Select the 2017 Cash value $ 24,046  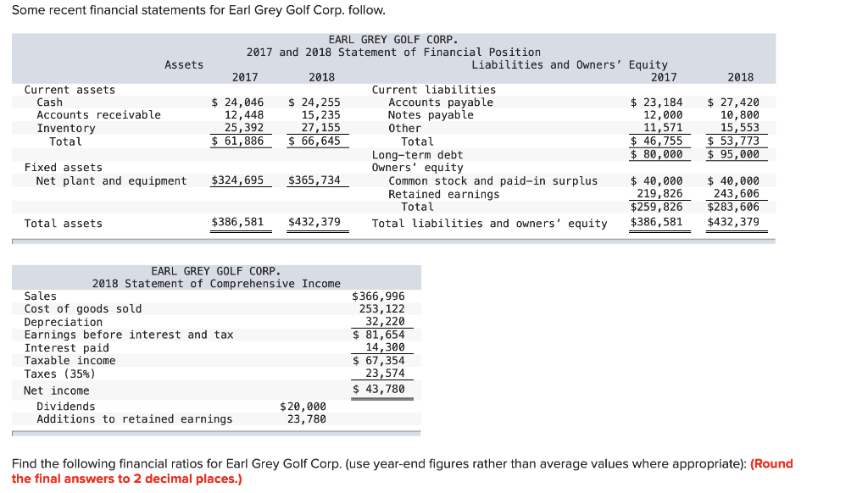tap(238, 102)
